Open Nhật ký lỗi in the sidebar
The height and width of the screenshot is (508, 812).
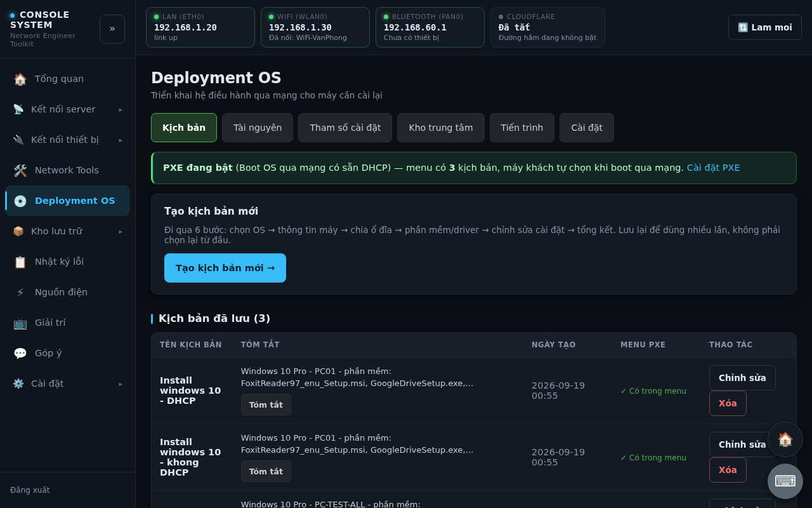[68, 262]
